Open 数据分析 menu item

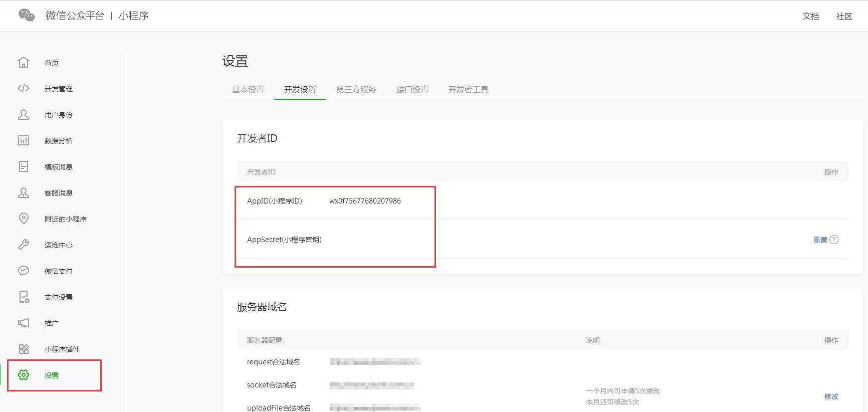[59, 141]
